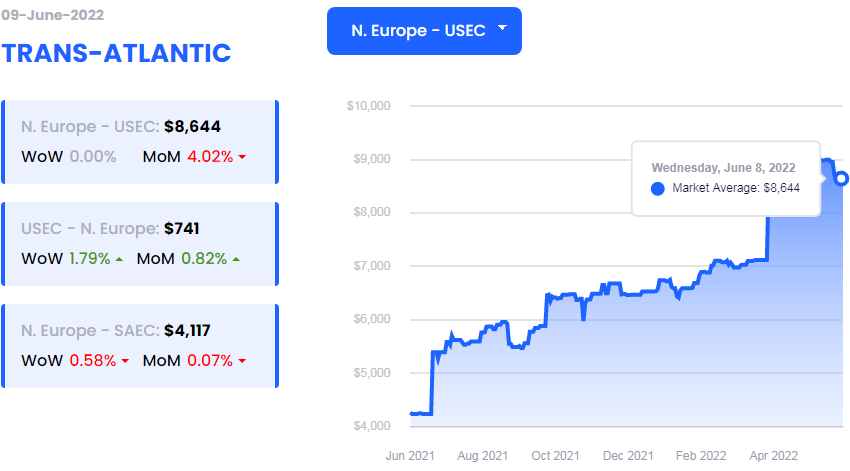Click the $8,644 price on N. Europe - USEC

click(192, 126)
